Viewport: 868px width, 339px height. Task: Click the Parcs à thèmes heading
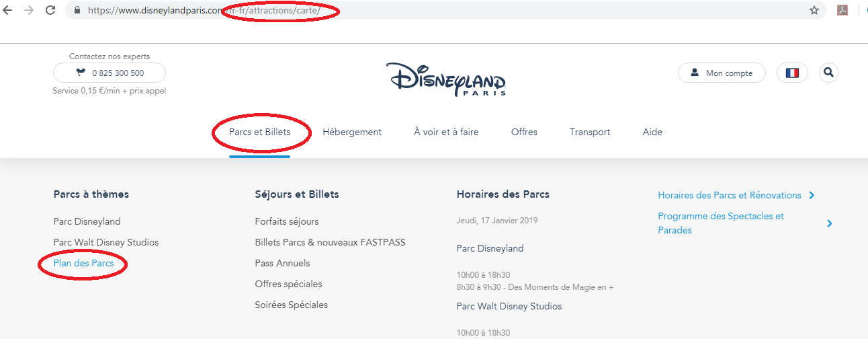91,194
